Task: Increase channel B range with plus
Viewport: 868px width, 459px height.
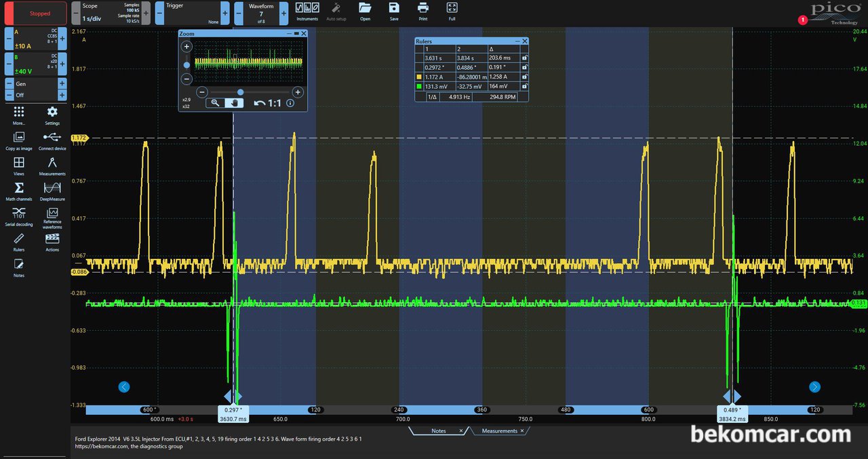Action: 62,64
